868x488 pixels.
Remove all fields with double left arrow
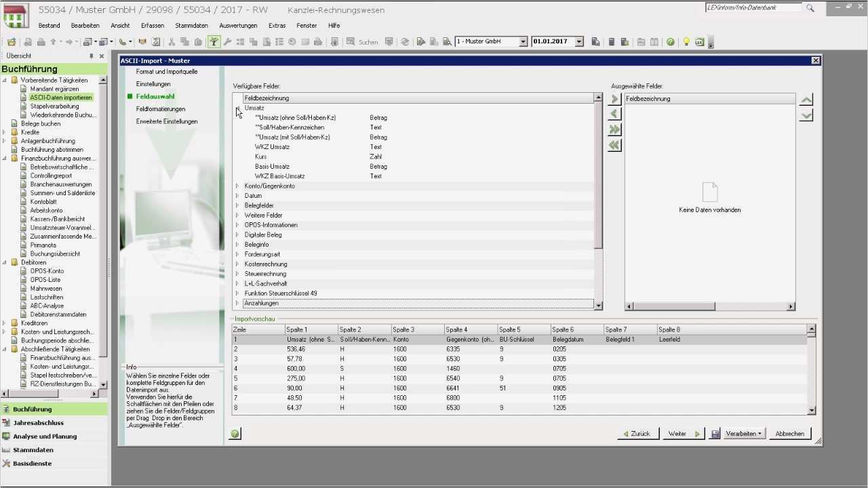pos(615,145)
